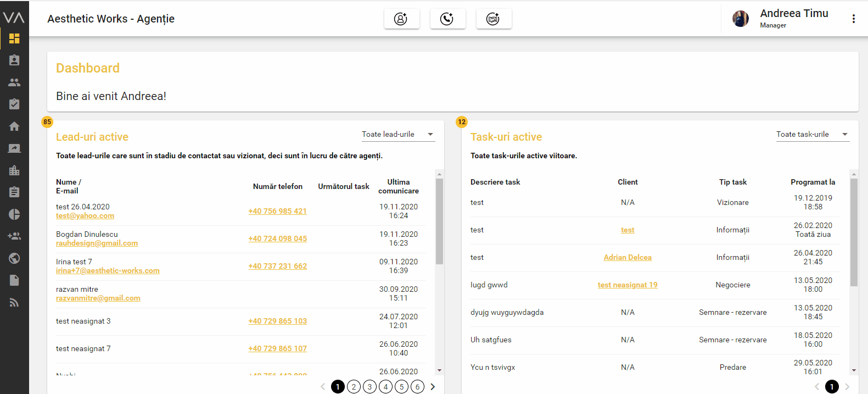Click the Andreea Timu profile avatar
The height and width of the screenshot is (394, 868).
(741, 19)
